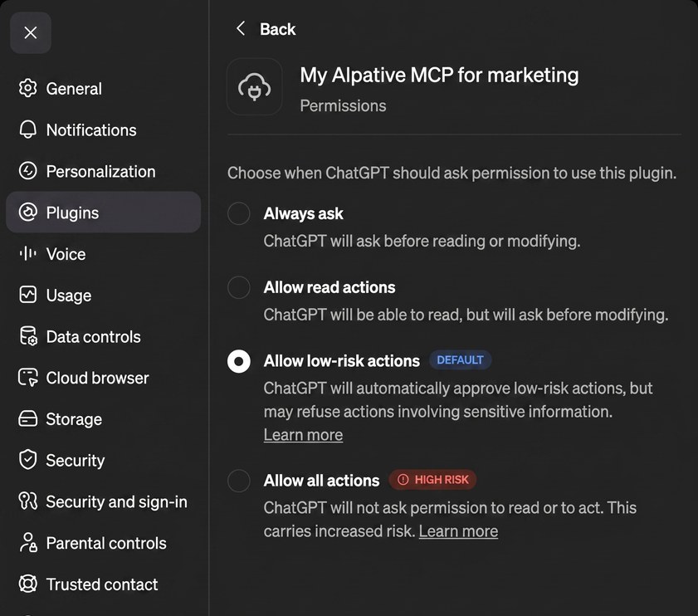Click 'ChatGPT will automatically approve low-risk actions' text

click(x=458, y=400)
